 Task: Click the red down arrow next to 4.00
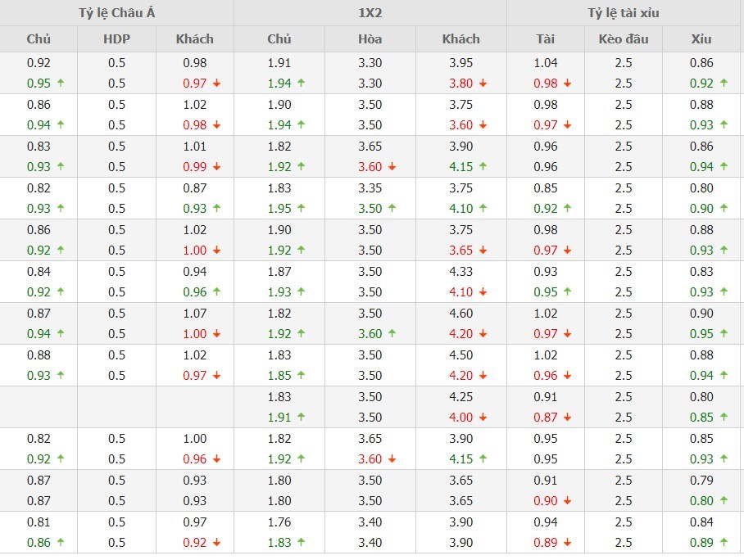pos(483,418)
